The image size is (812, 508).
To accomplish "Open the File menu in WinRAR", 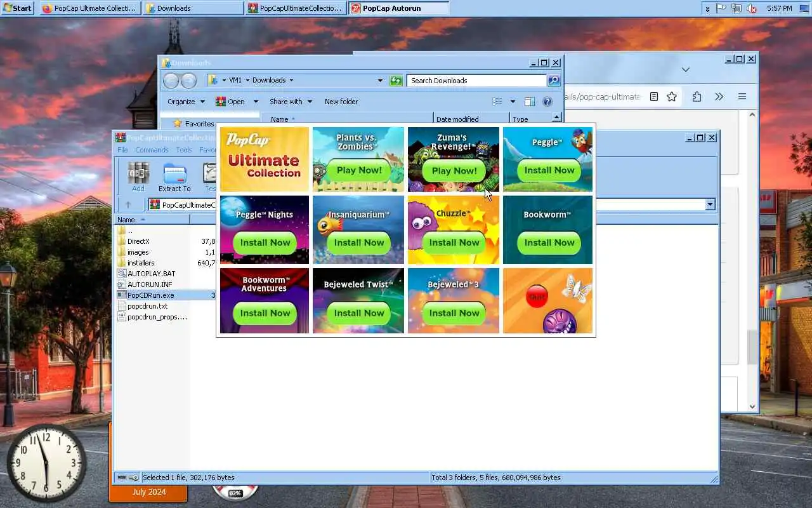I will [x=122, y=150].
